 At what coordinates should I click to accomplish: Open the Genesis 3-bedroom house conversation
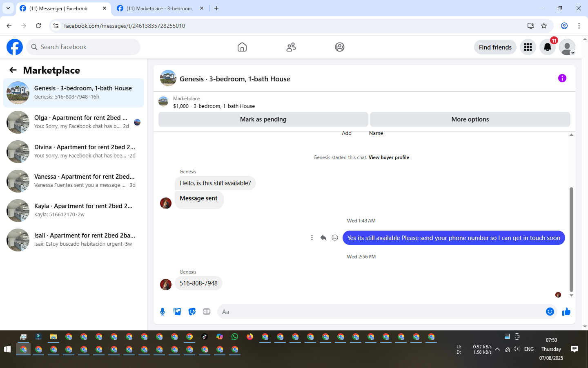click(73, 93)
